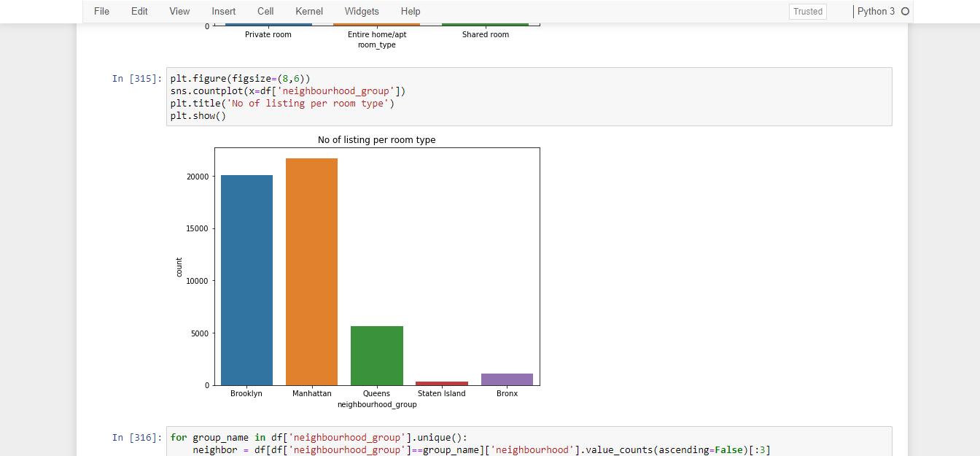The height and width of the screenshot is (456, 980).
Task: Click the 'for group_name in' code line
Action: (x=319, y=438)
